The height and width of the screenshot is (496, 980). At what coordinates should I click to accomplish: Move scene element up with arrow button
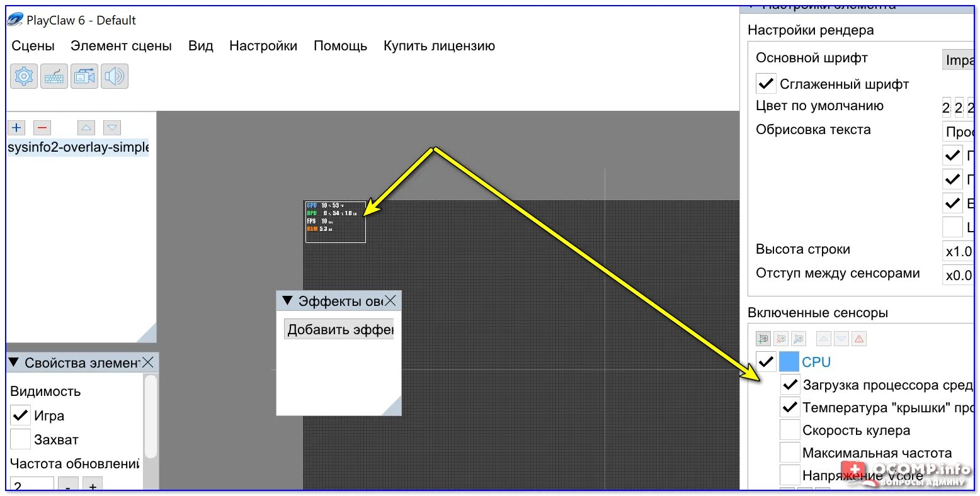click(86, 128)
